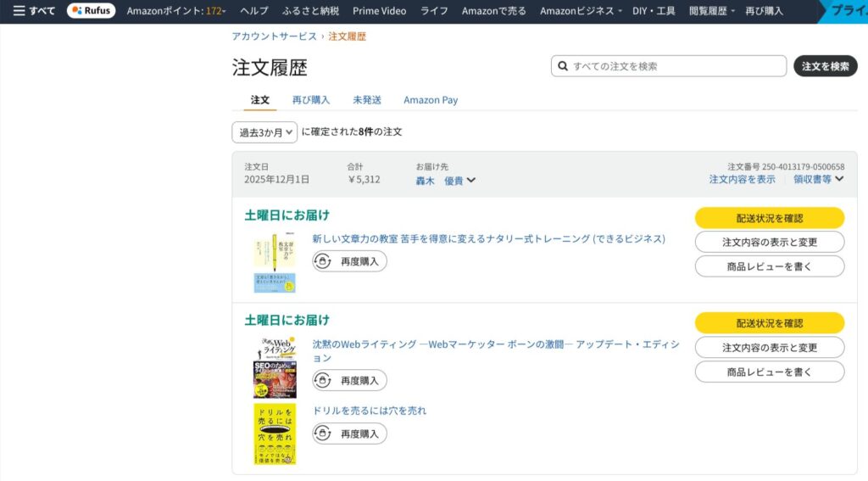Expand the recipient 森木 優貴 address dropdown
This screenshot has height=481, width=868.
(x=446, y=181)
